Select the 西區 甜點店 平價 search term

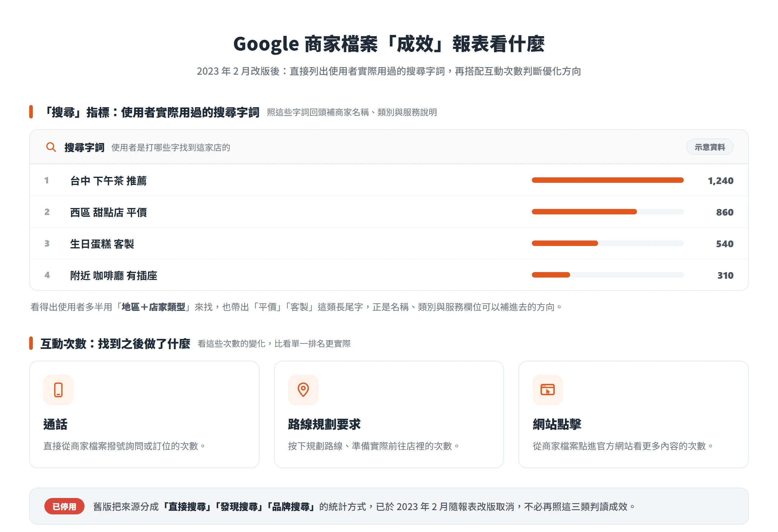[x=108, y=212]
